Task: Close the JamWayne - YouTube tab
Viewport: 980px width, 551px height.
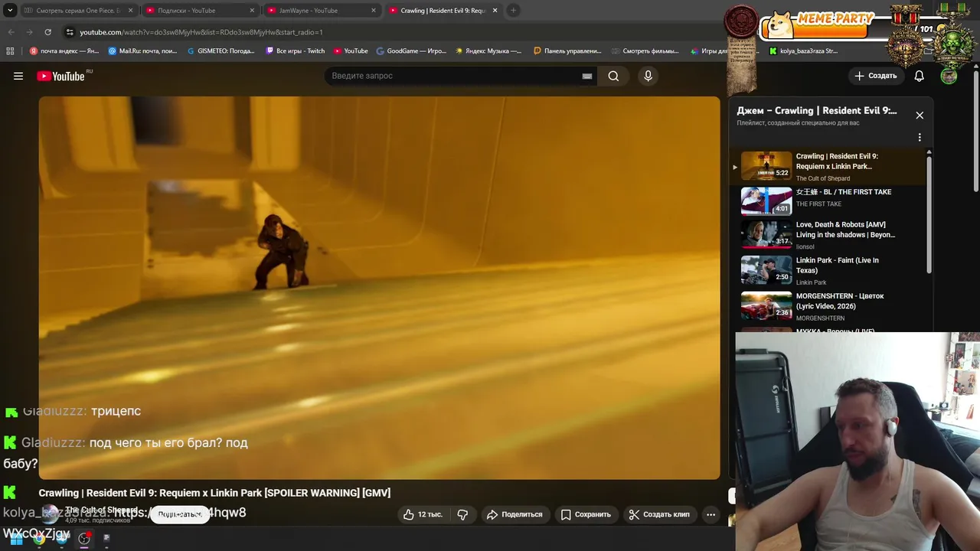Action: [374, 11]
